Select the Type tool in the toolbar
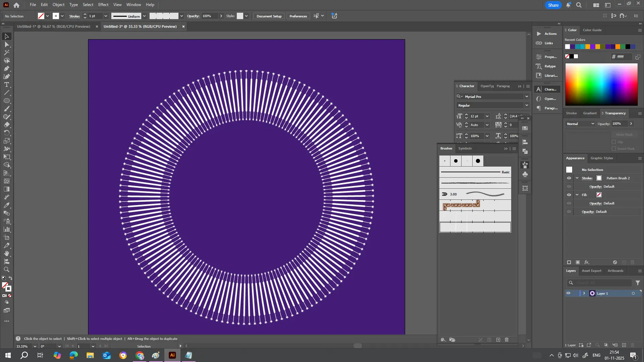Image resolution: width=644 pixels, height=362 pixels. pyautogui.click(x=6, y=84)
